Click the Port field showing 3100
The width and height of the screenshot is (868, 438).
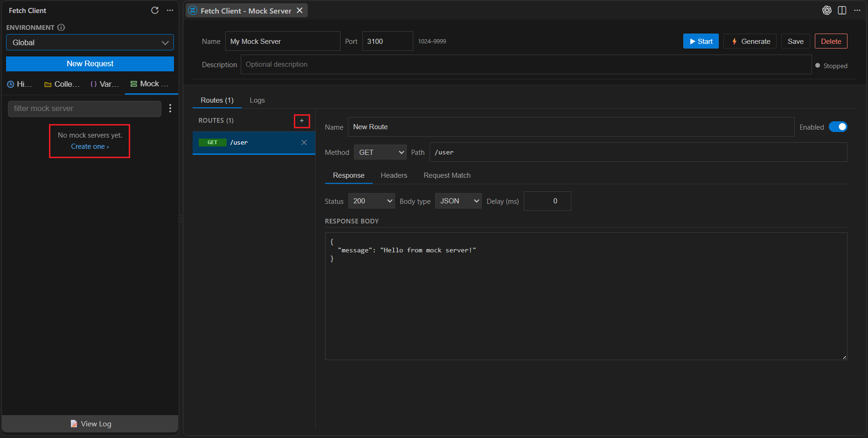pos(388,42)
